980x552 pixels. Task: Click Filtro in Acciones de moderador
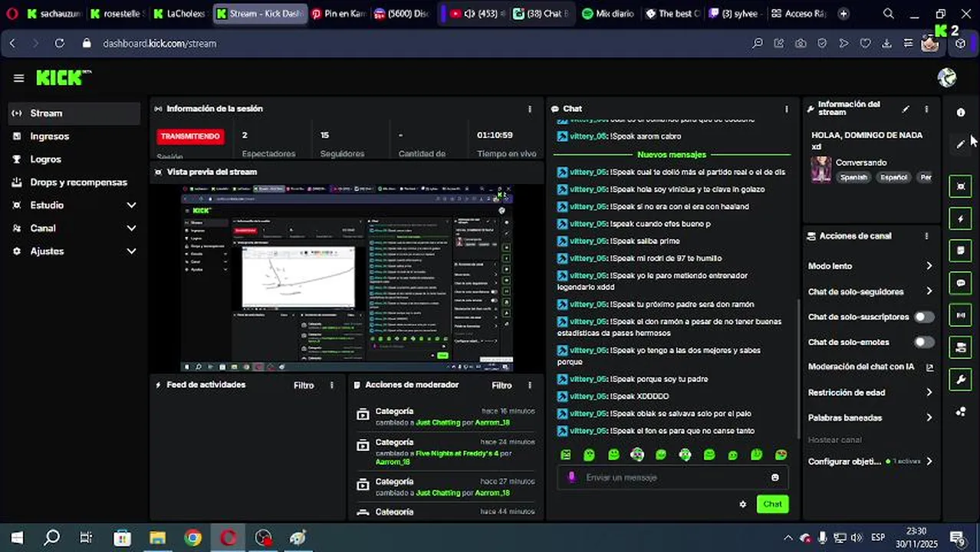[502, 386]
